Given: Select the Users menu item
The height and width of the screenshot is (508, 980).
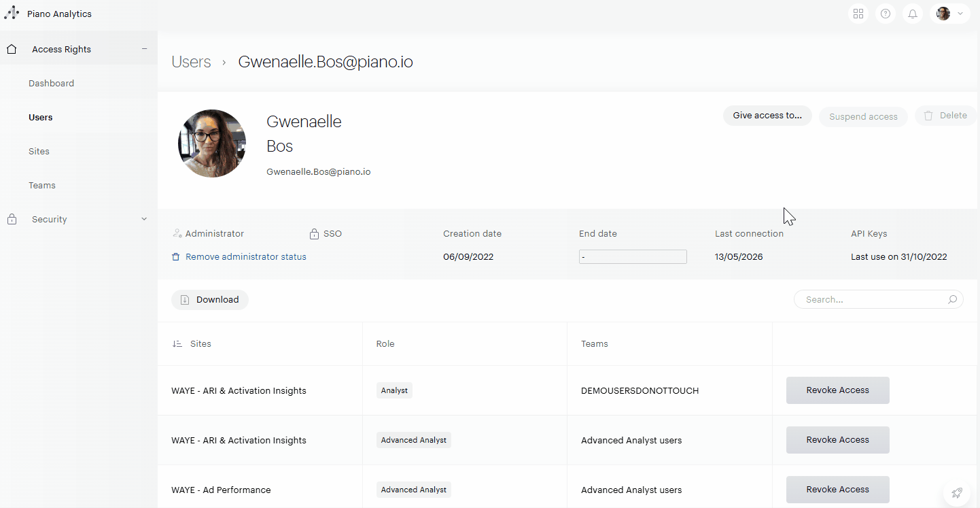Looking at the screenshot, I should (x=41, y=117).
